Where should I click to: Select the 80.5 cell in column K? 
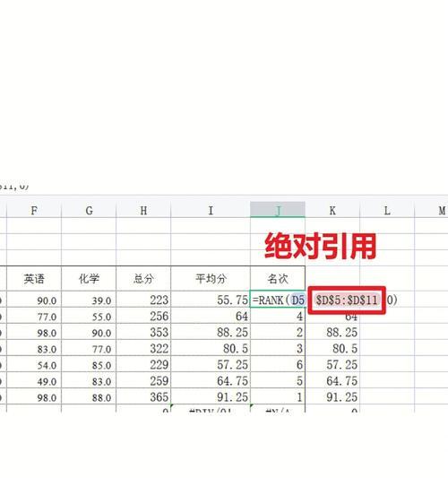[332, 348]
